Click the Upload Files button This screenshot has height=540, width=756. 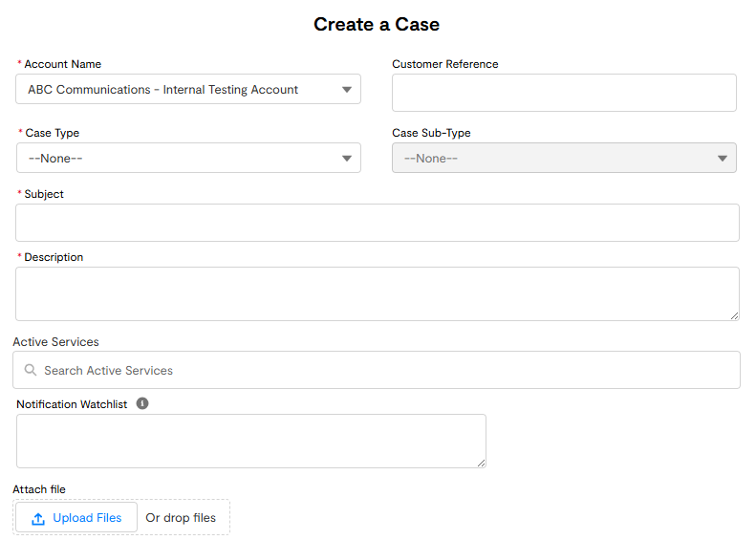tap(76, 517)
